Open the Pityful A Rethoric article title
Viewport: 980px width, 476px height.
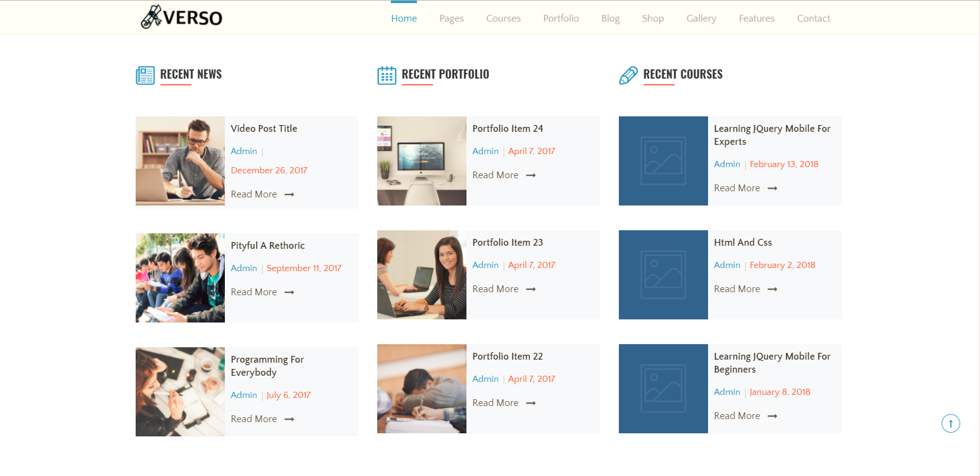pyautogui.click(x=268, y=246)
